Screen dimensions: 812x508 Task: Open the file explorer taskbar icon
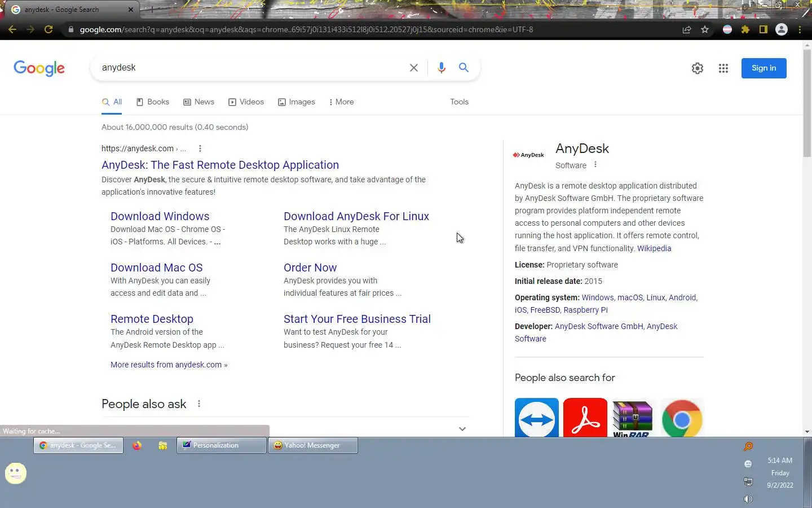coord(162,445)
